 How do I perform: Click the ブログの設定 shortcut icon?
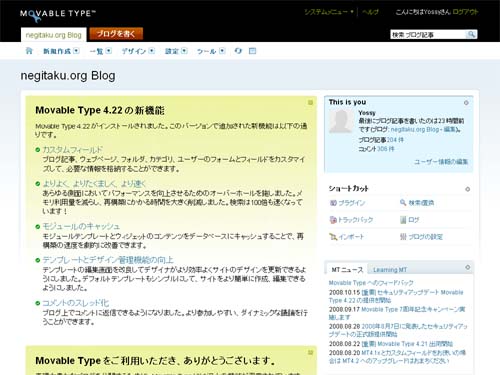[403, 237]
